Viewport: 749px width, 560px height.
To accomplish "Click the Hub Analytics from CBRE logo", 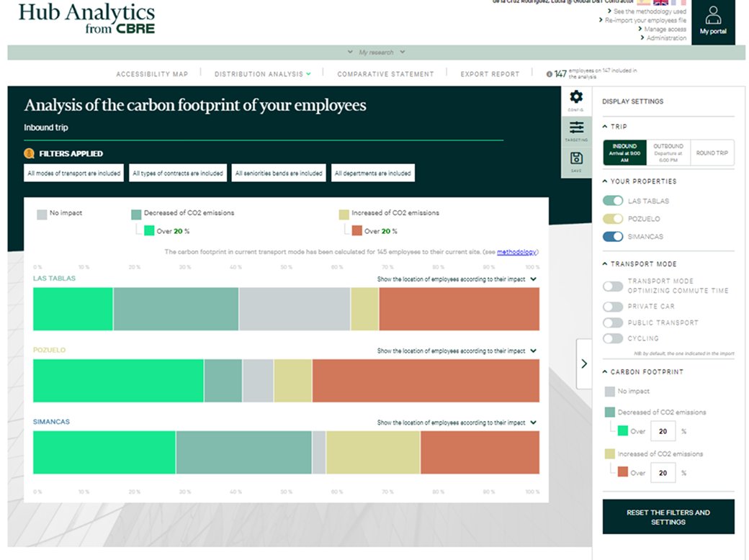I will pyautogui.click(x=86, y=18).
